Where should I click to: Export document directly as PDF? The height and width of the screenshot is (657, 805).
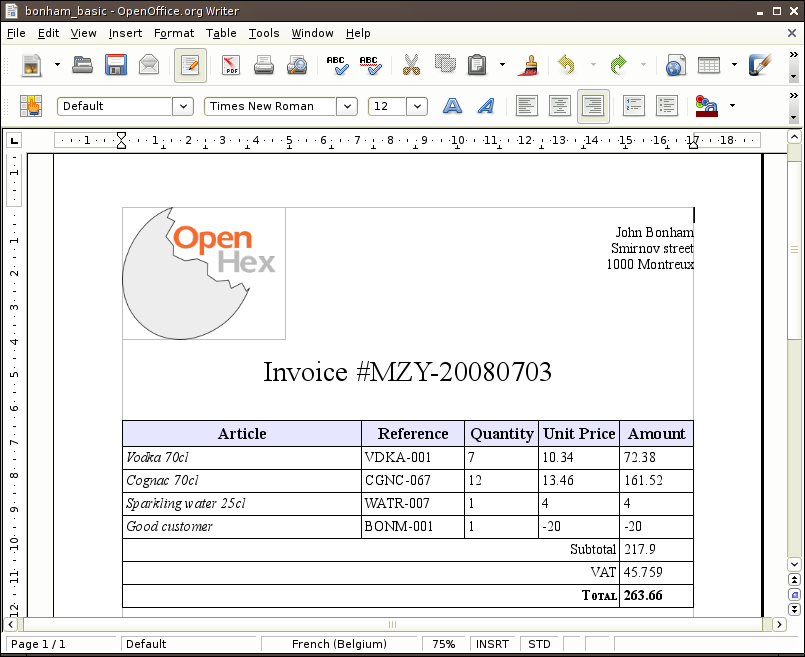coord(231,66)
